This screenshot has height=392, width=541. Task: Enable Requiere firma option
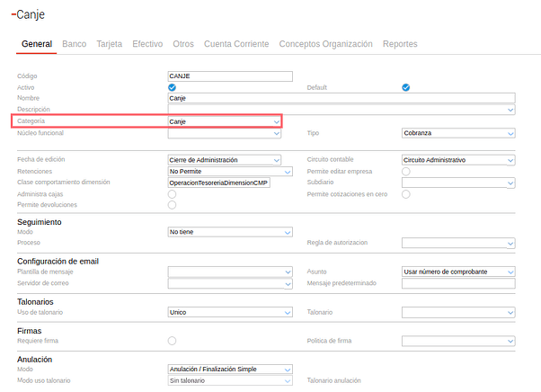172,341
